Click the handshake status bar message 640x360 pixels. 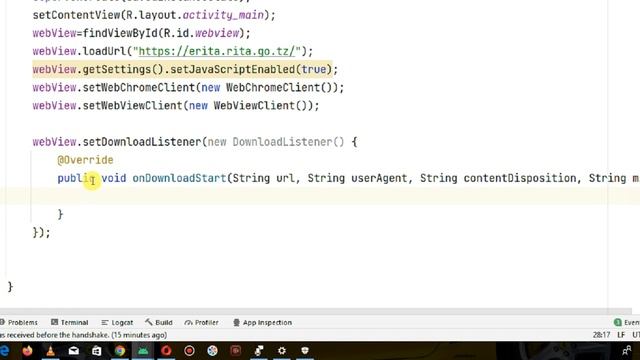pos(83,335)
